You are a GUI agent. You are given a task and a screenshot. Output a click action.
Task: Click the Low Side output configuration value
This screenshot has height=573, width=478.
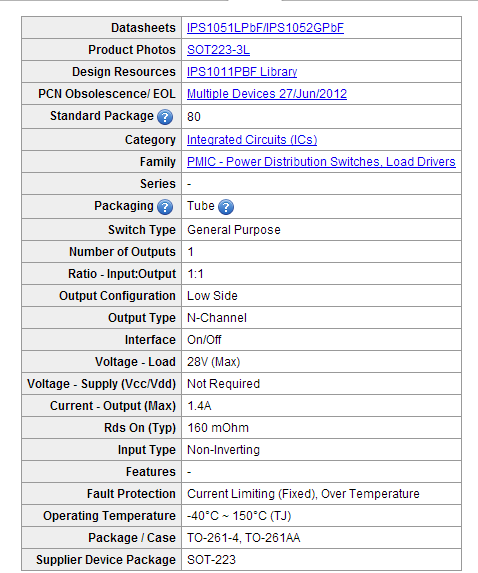[x=212, y=295]
